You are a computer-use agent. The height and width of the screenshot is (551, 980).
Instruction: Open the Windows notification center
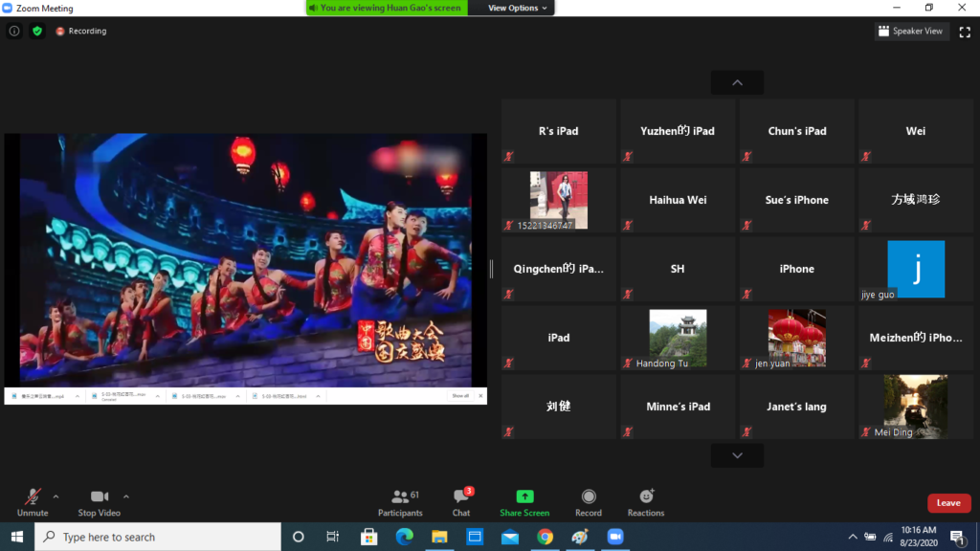957,537
